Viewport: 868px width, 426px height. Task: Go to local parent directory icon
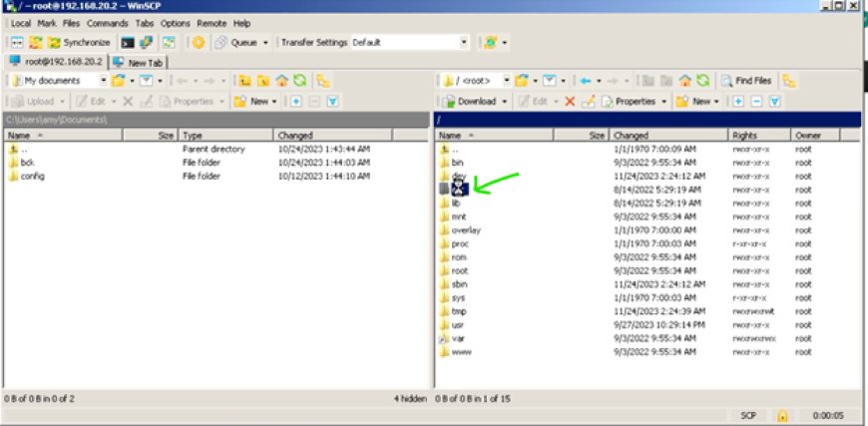click(244, 81)
